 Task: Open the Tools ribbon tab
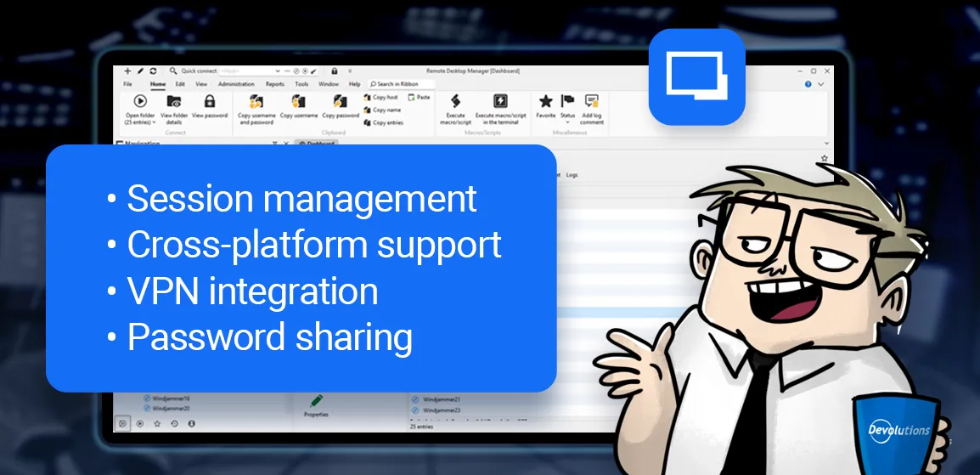tap(301, 84)
